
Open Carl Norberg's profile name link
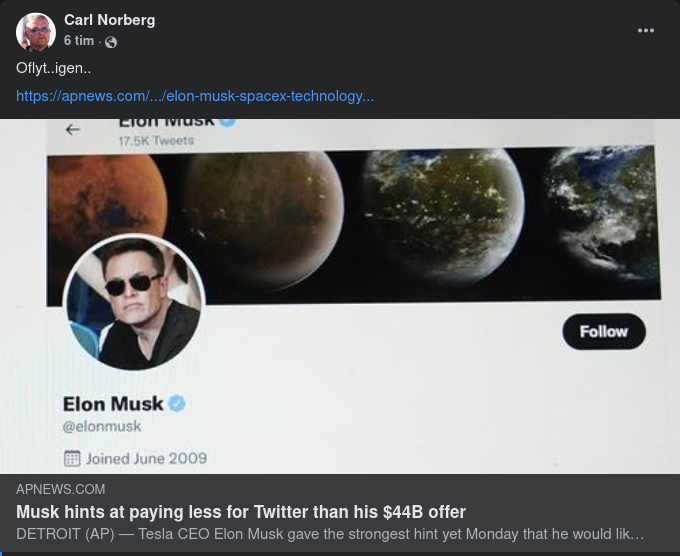109,20
